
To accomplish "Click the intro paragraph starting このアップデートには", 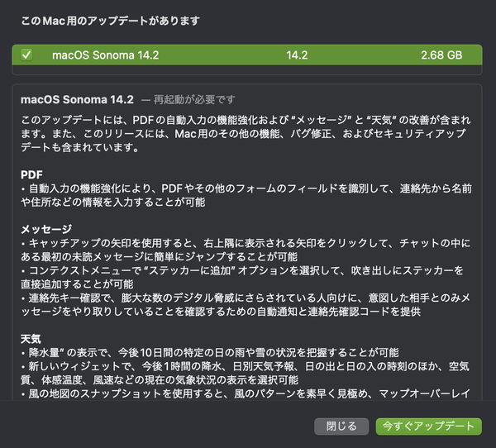I will click(x=246, y=134).
